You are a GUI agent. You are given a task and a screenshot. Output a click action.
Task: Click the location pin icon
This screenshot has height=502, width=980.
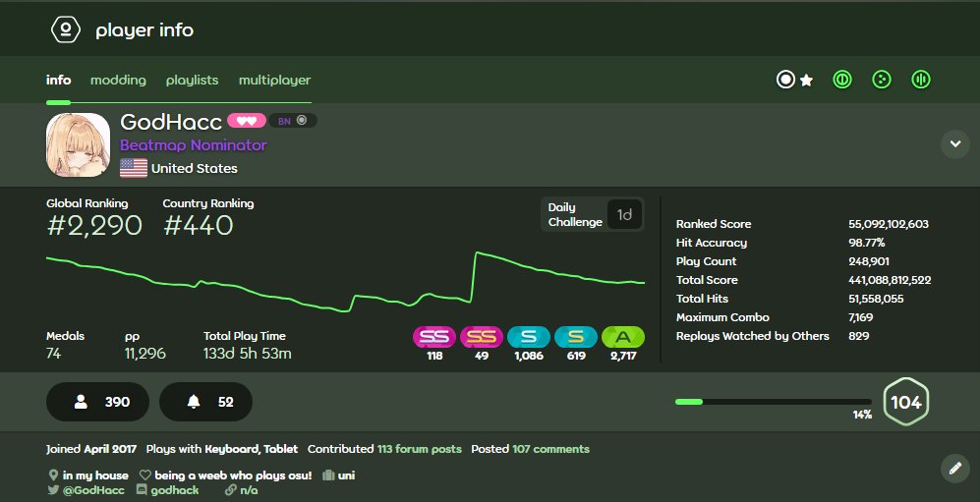(x=53, y=475)
